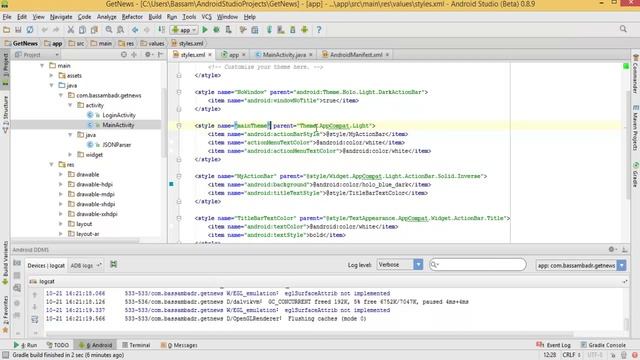Open the VCS menu

point(207,17)
